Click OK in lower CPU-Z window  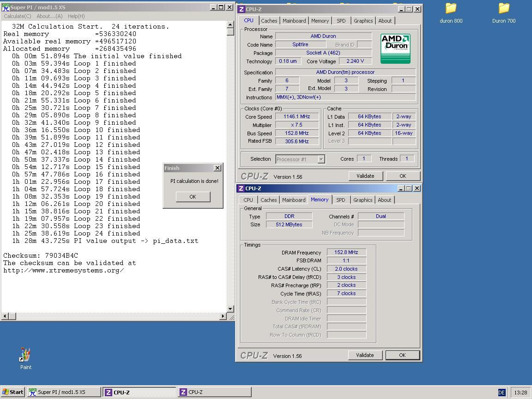(x=402, y=355)
